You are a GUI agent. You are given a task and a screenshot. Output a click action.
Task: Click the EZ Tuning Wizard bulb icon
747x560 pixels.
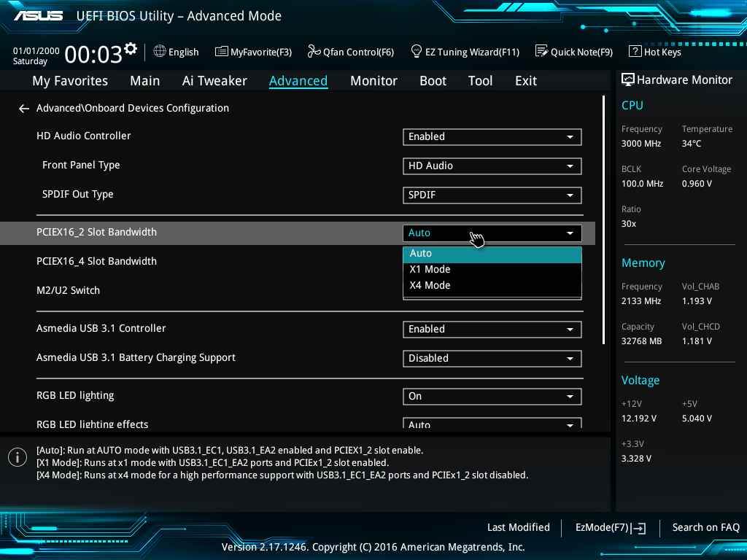pos(416,51)
